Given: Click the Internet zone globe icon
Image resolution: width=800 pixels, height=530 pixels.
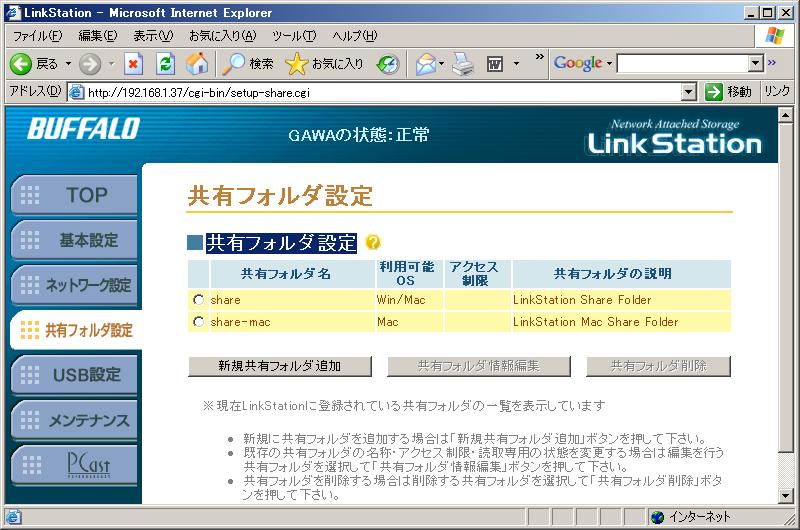Looking at the screenshot, I should click(658, 517).
